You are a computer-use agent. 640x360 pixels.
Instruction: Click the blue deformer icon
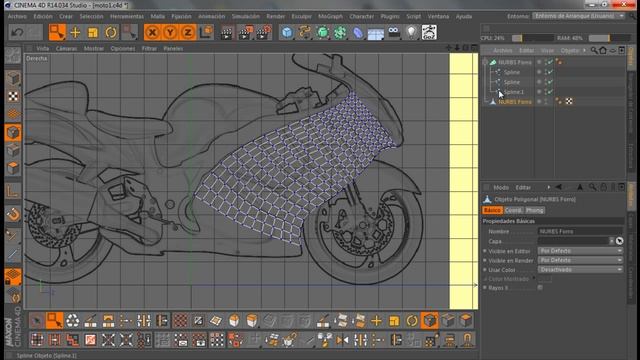pos(358,33)
